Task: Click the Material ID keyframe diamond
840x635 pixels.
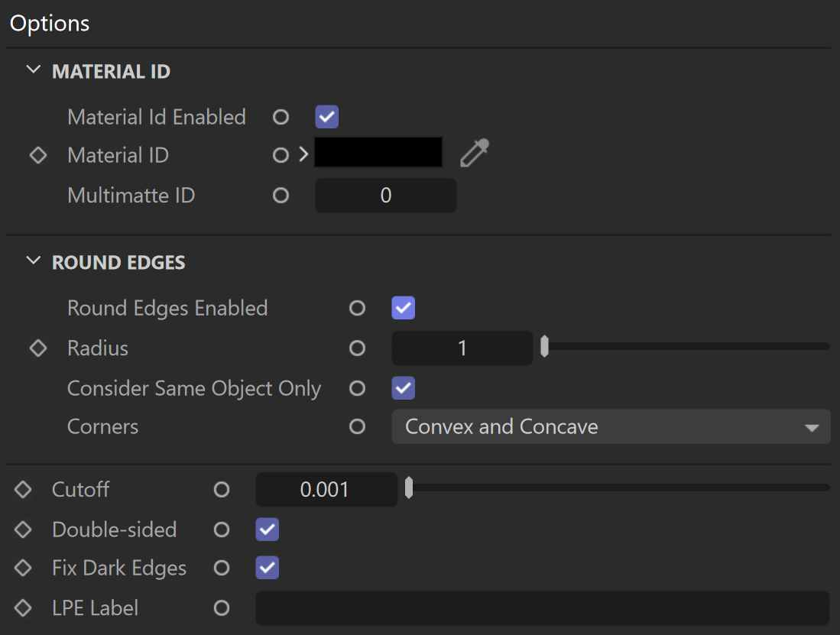Action: pos(38,155)
